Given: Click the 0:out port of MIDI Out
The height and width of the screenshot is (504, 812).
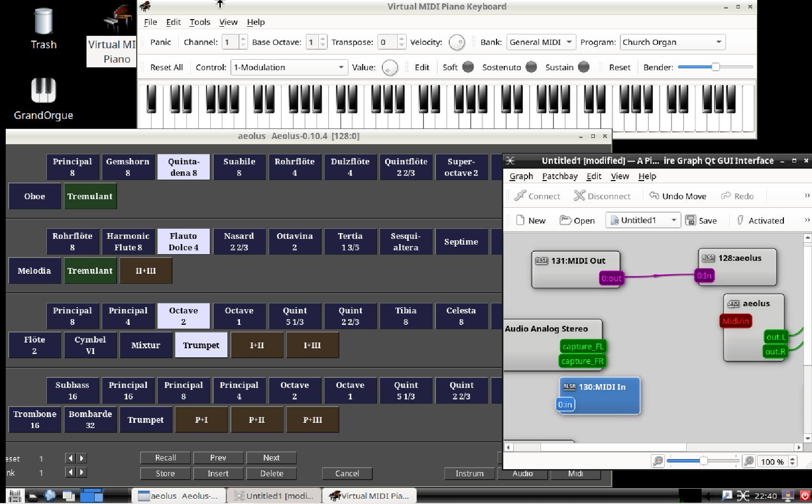Looking at the screenshot, I should [611, 278].
